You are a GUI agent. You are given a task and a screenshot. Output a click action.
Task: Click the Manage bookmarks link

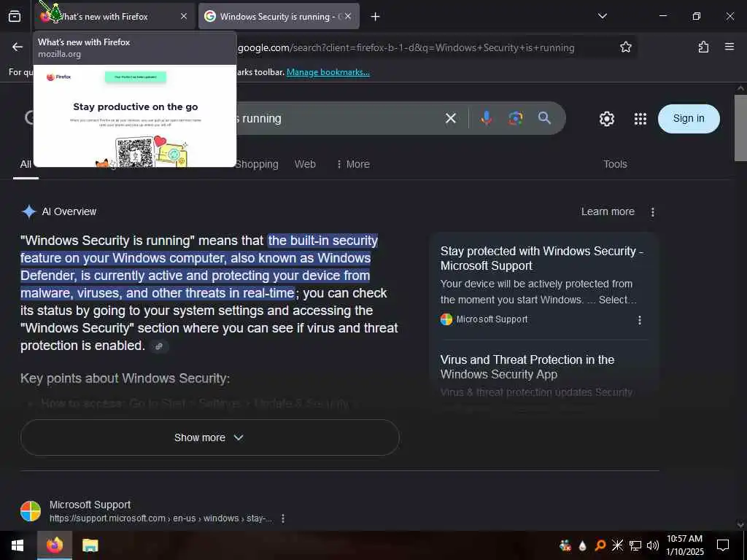click(x=328, y=72)
